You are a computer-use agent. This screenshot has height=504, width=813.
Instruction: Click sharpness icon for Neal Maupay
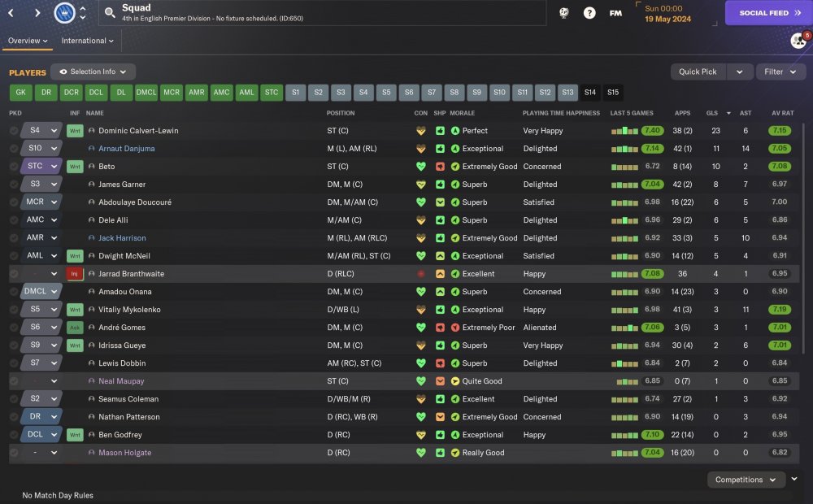440,381
